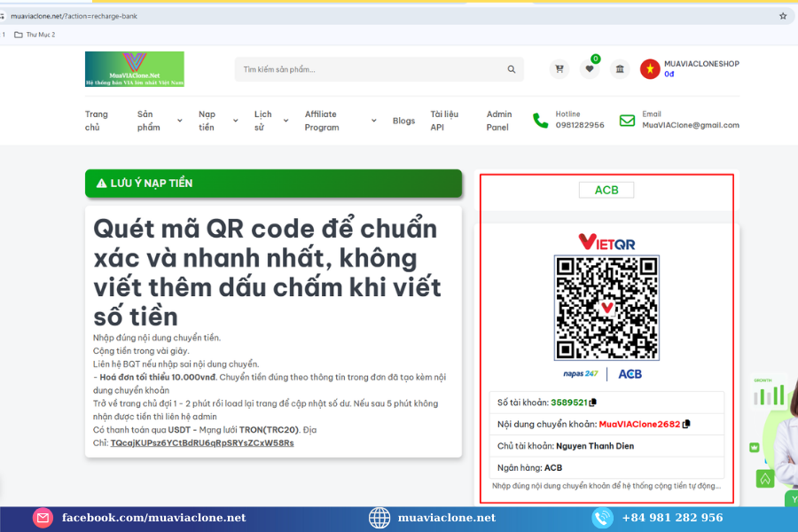The width and height of the screenshot is (798, 532).
Task: Copy transfer content MuaVIAClone2682
Action: pyautogui.click(x=686, y=424)
